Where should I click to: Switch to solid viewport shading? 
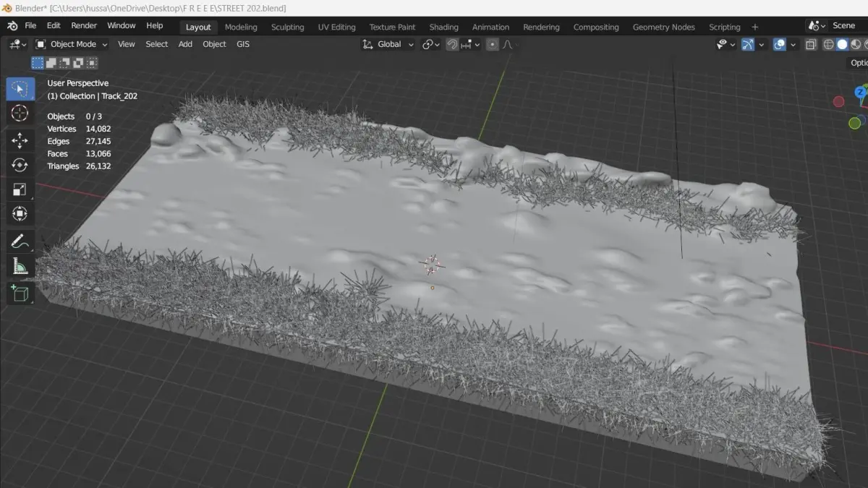point(842,45)
